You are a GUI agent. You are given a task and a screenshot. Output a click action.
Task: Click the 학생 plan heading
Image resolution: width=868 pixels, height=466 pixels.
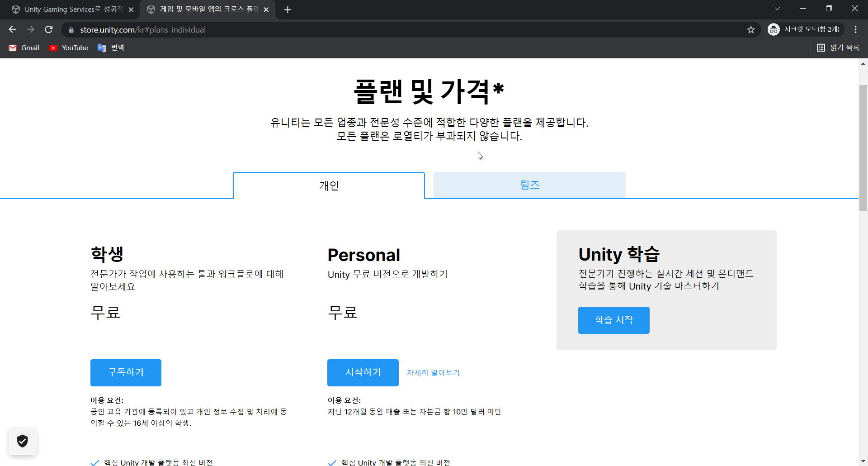(x=107, y=254)
